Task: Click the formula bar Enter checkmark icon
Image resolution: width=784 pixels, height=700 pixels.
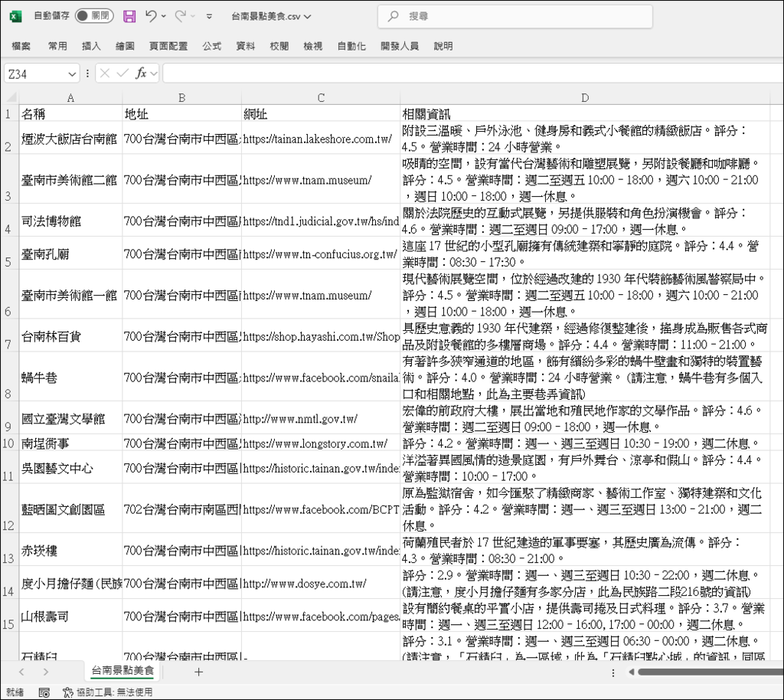Action: pyautogui.click(x=122, y=74)
